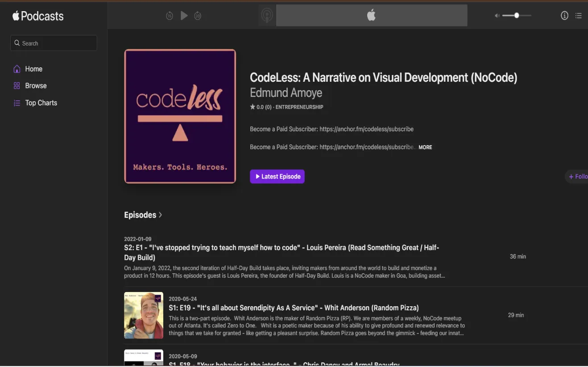
Task: Click the ENTREPRENEURSHIP category label
Action: pyautogui.click(x=299, y=107)
